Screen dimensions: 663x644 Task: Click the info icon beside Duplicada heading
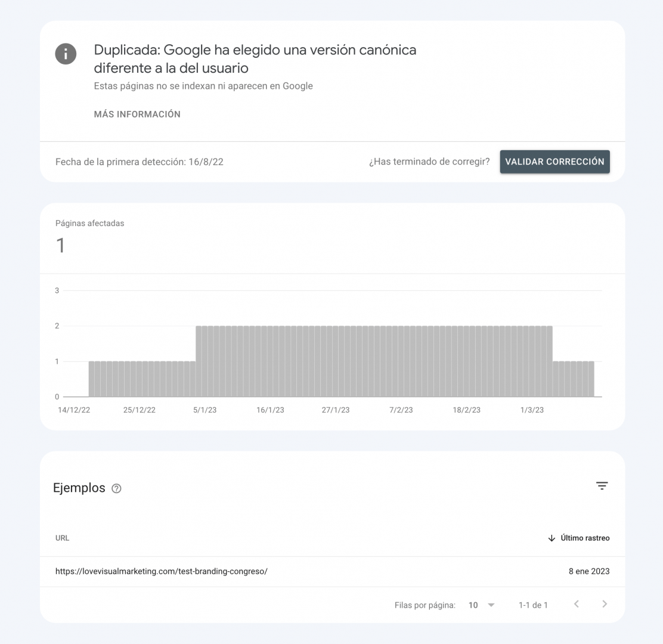(66, 54)
